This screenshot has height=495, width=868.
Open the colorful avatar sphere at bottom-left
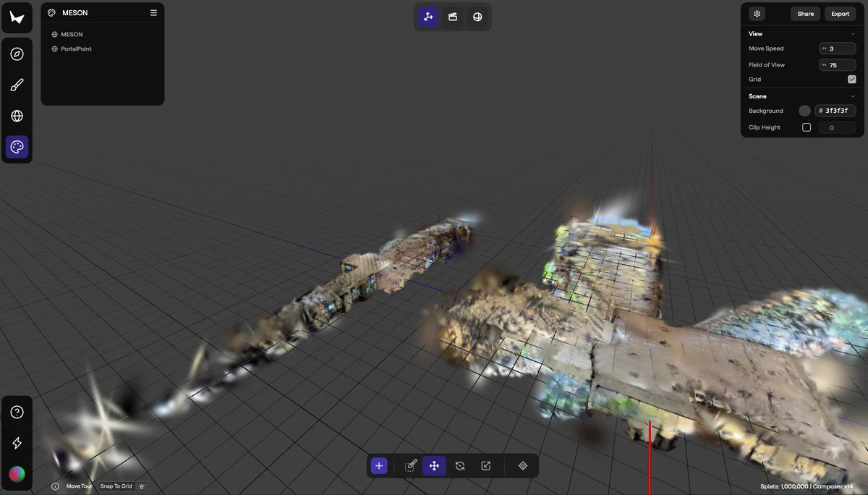[17, 474]
